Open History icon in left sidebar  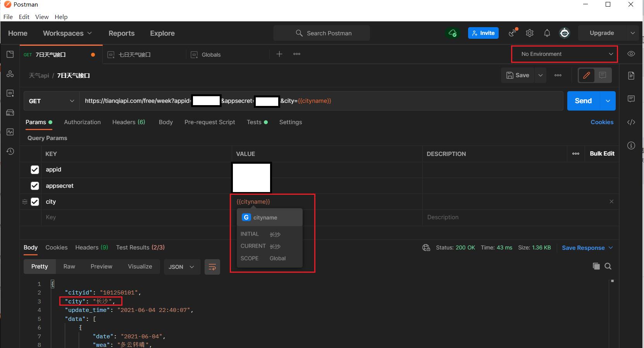click(x=10, y=151)
